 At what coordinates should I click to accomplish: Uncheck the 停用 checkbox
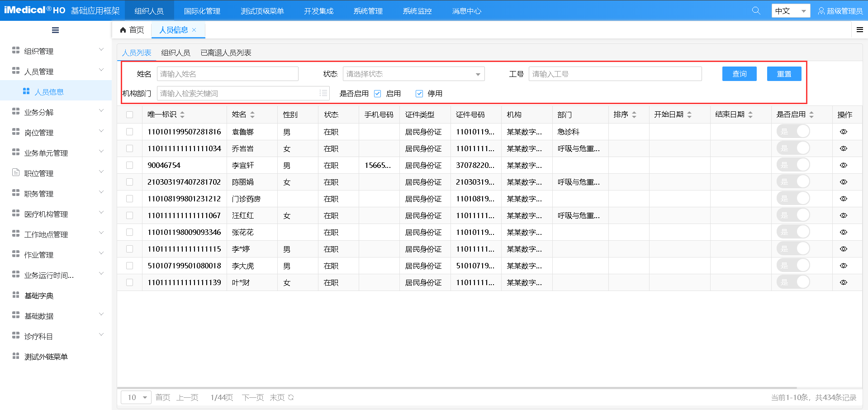(x=419, y=93)
